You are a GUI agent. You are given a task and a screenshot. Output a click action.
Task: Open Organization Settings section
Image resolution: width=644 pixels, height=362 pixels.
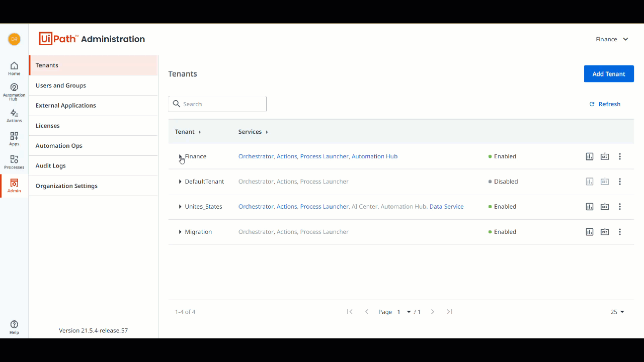(94, 186)
